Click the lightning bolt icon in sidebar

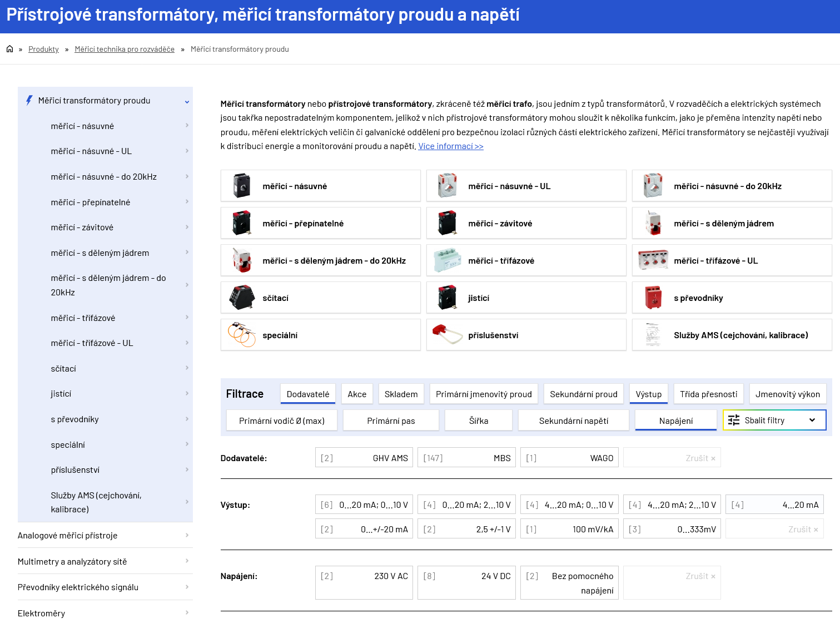[29, 101]
